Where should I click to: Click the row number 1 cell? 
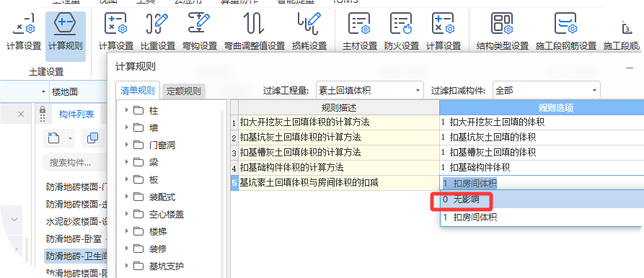coord(234,122)
